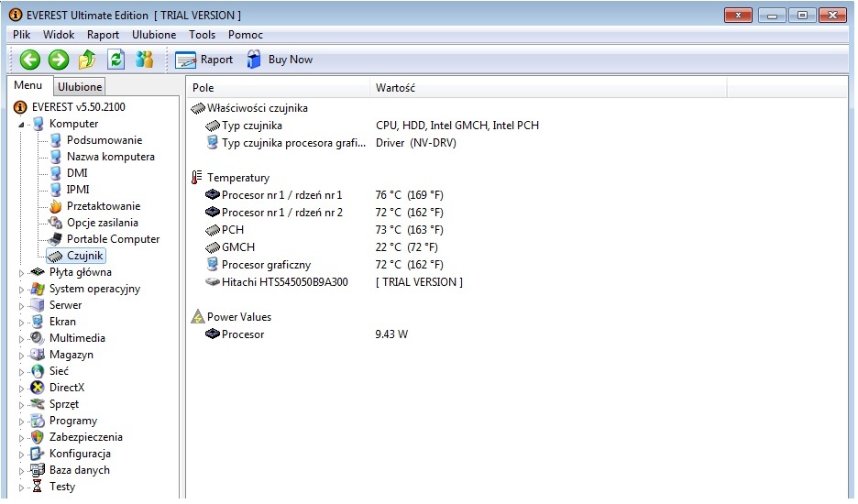Expand the DirectX tree node
This screenshot has width=858, height=504.
click(21, 389)
